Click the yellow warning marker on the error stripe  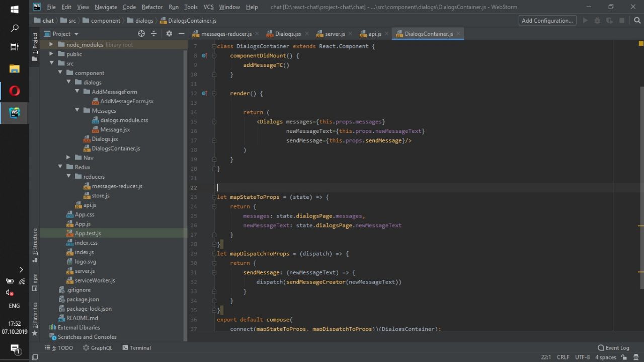(x=641, y=226)
